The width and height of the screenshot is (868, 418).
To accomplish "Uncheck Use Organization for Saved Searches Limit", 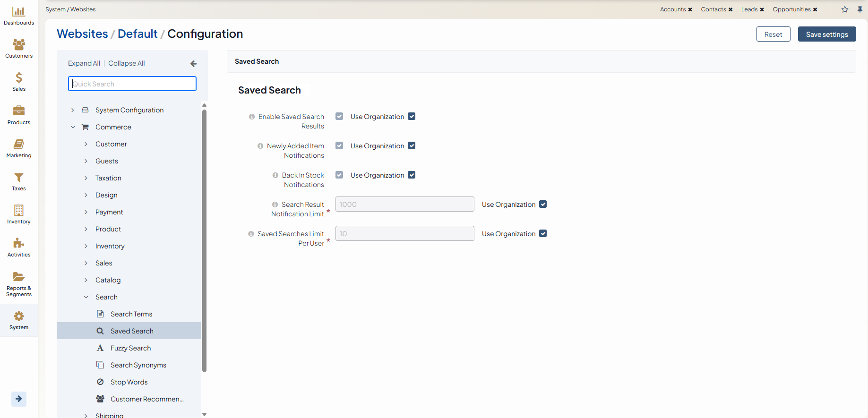I will coord(543,234).
